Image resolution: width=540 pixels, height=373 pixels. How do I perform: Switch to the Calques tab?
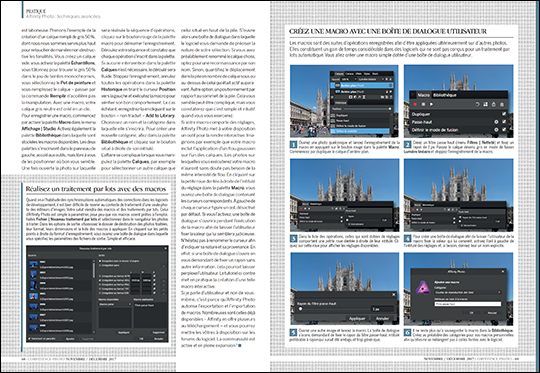[339, 74]
